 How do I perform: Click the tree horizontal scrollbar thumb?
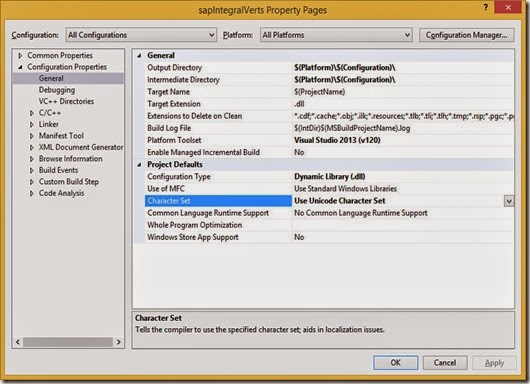68,342
